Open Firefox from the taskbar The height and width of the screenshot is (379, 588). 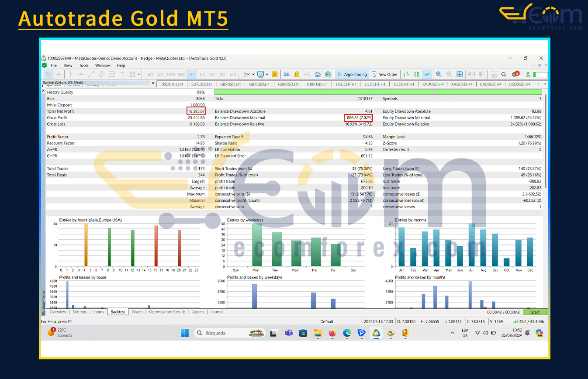tap(332, 333)
